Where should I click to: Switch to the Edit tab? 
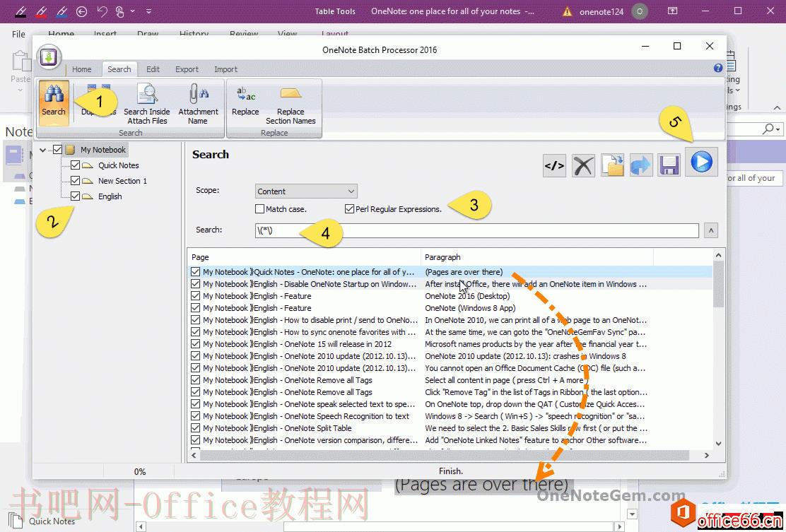pyautogui.click(x=153, y=69)
